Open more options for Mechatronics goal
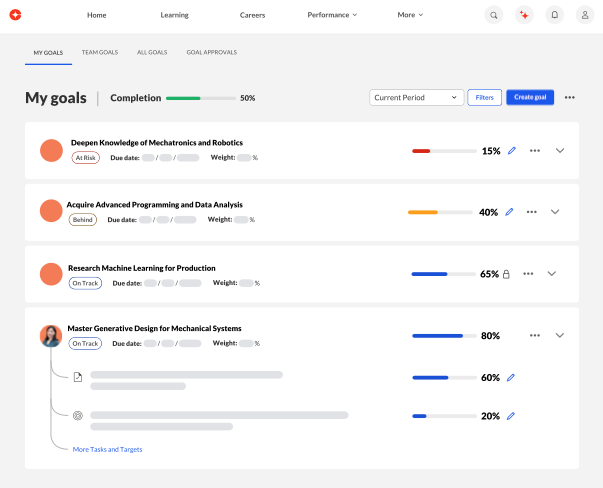Viewport: 603px width, 488px height. (535, 151)
